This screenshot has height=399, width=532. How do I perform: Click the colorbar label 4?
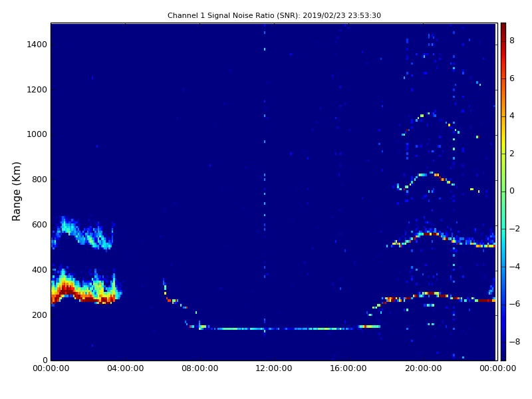click(512, 116)
